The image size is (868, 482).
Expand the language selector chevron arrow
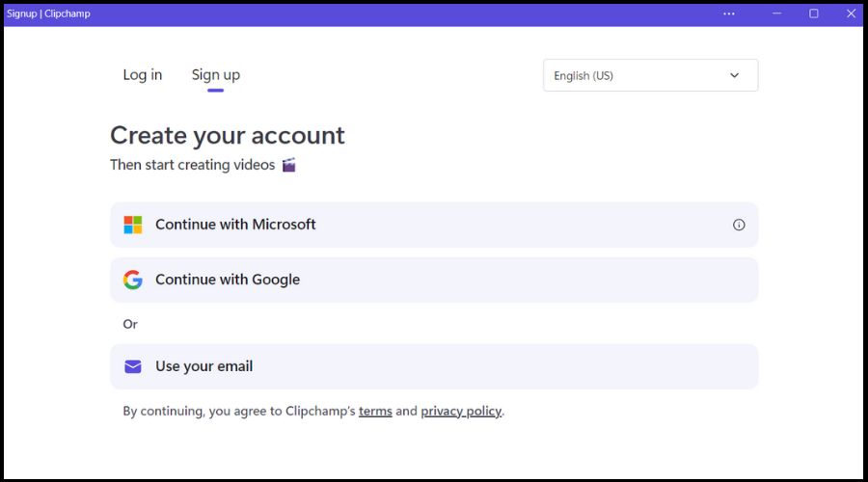(x=735, y=75)
